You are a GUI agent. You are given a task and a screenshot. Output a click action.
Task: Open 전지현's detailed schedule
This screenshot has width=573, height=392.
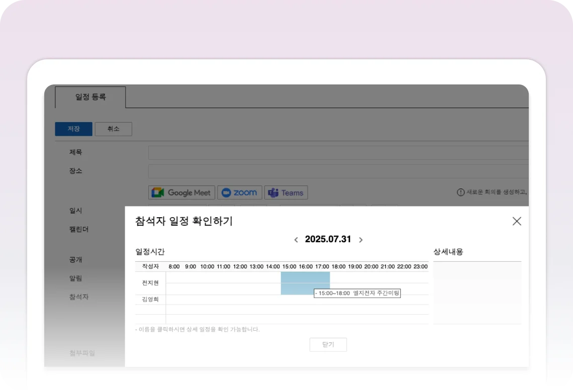tap(150, 283)
